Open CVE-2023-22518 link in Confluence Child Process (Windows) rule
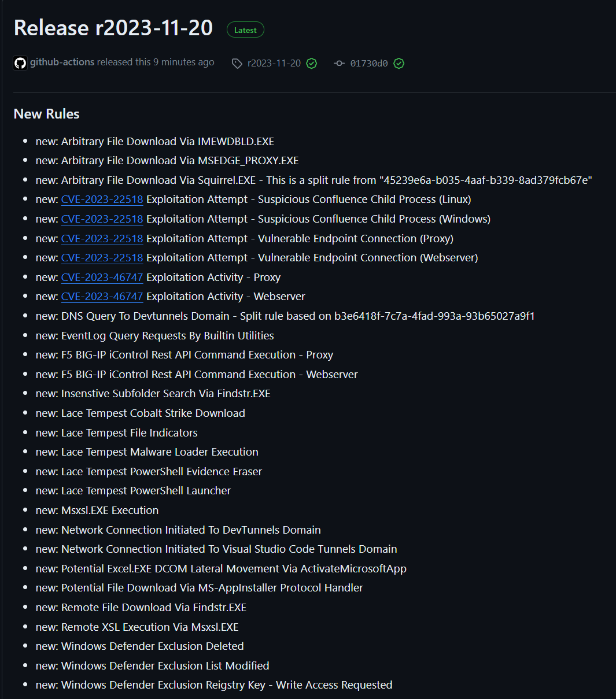This screenshot has height=699, width=616. tap(102, 219)
